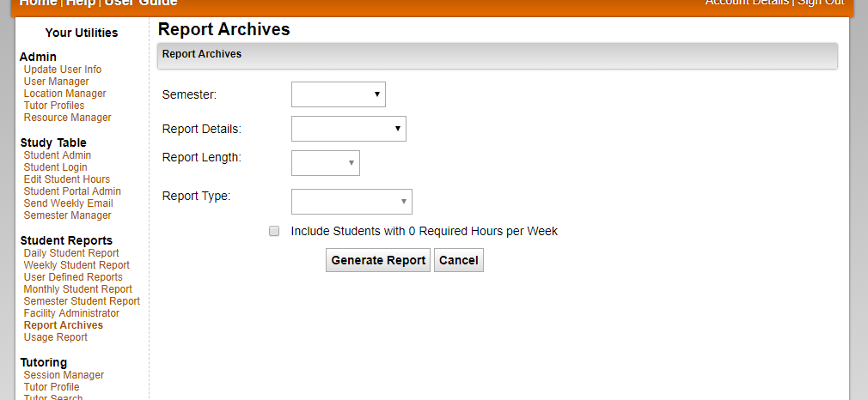The height and width of the screenshot is (400, 868).
Task: Open the Semester dropdown
Action: coord(339,94)
